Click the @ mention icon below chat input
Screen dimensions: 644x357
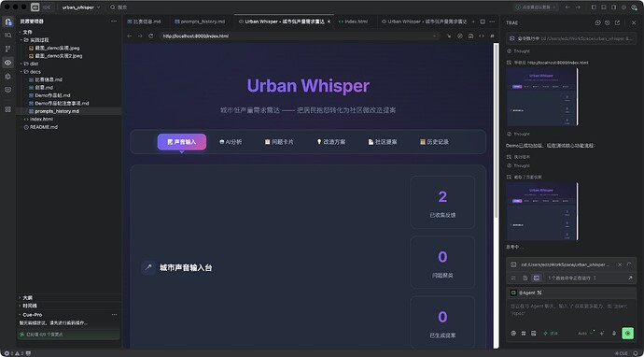(513, 333)
